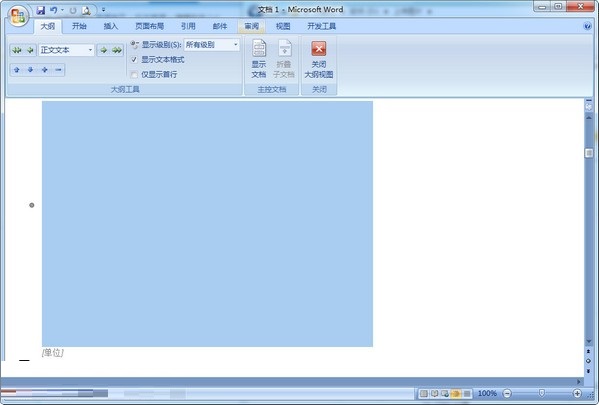Open the 插入 ribbon tab

(x=111, y=26)
